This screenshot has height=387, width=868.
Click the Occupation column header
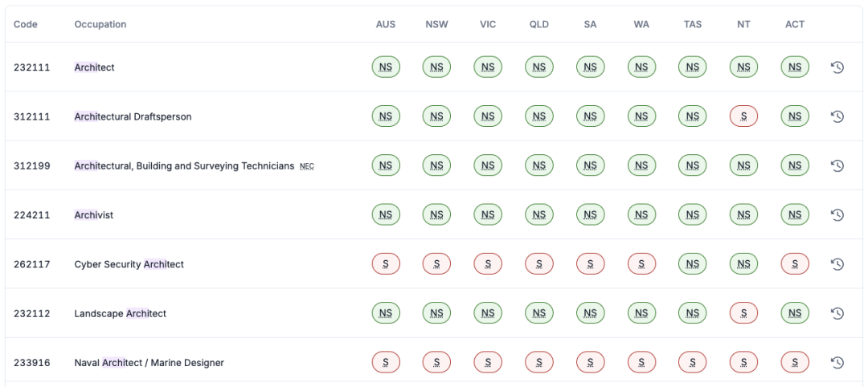100,24
